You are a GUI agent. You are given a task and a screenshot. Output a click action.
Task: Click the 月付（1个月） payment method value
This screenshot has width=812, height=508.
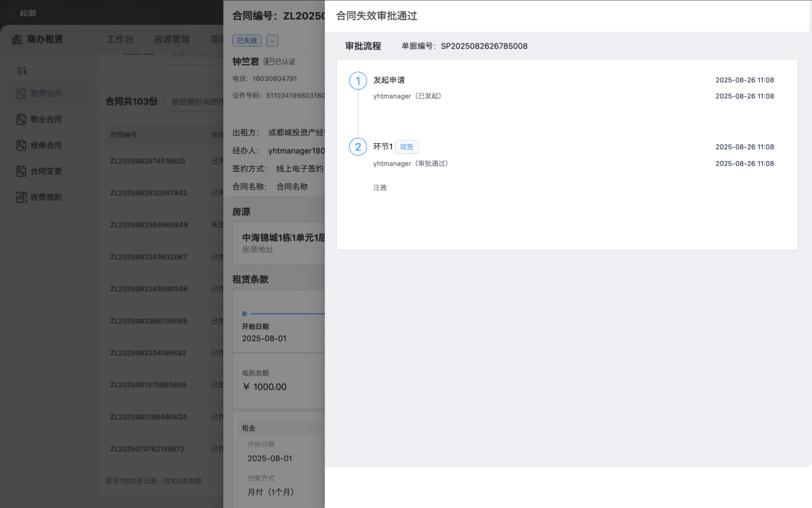271,492
